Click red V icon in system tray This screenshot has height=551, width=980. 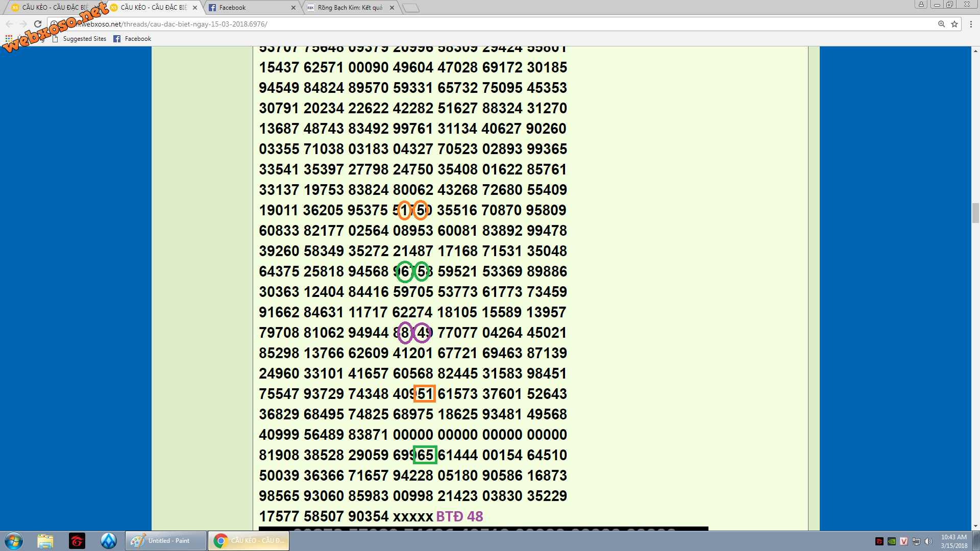904,541
